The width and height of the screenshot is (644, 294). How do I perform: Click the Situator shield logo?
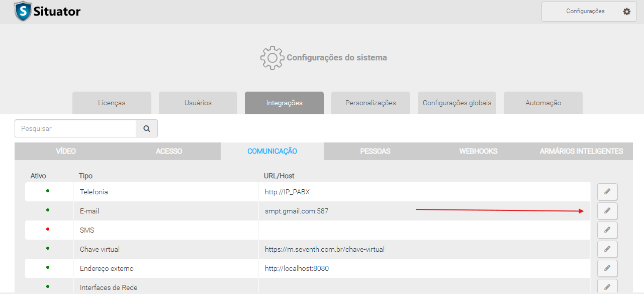pyautogui.click(x=23, y=11)
